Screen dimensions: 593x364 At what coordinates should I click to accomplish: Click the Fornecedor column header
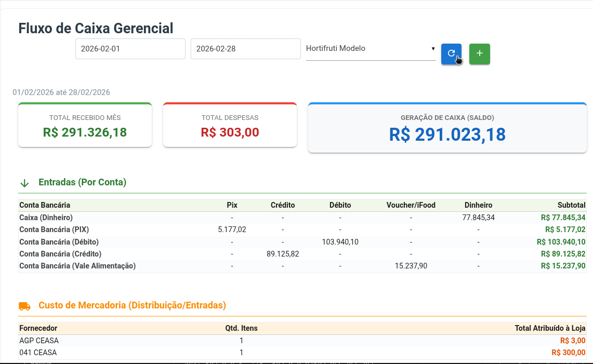pos(37,328)
